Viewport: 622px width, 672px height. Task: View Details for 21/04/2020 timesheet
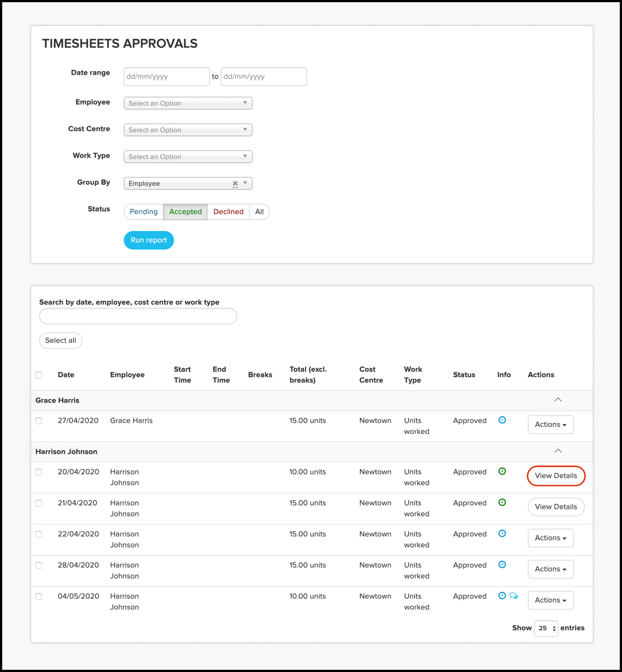[556, 507]
